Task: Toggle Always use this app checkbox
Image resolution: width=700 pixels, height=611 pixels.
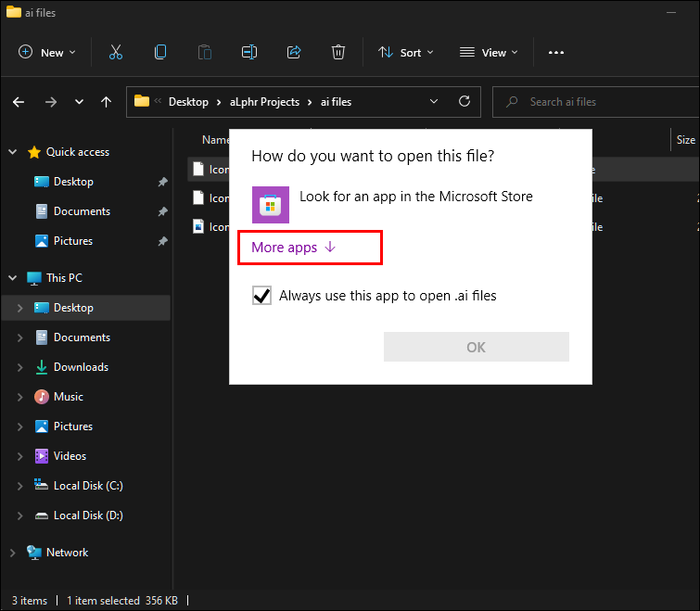Action: click(262, 296)
